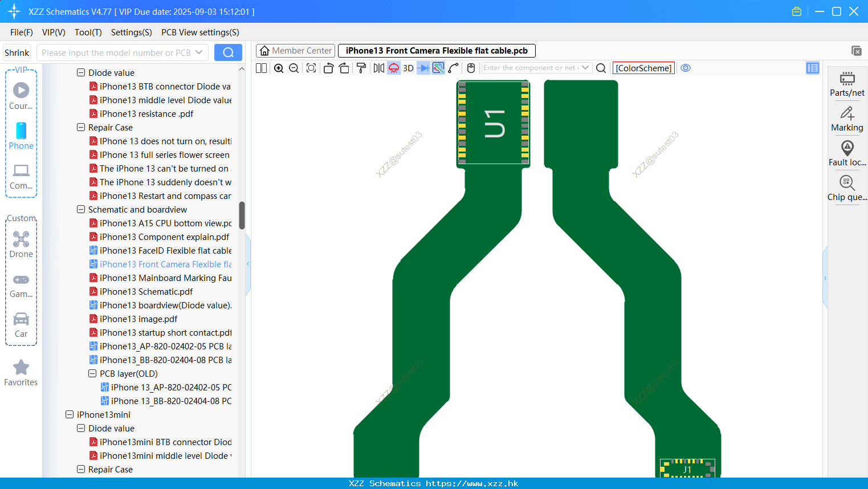Click the component search magnifier
Screen dimensions: 868x489
pyautogui.click(x=601, y=68)
